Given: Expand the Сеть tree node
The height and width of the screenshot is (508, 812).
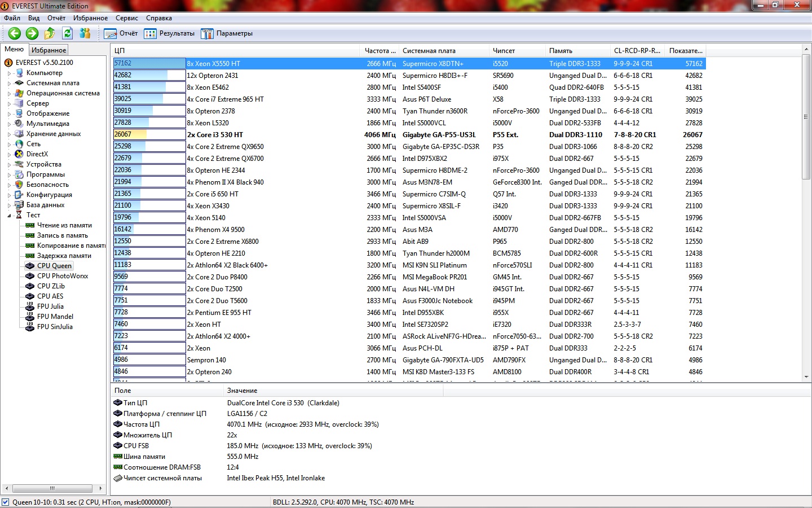Looking at the screenshot, I should [x=9, y=144].
